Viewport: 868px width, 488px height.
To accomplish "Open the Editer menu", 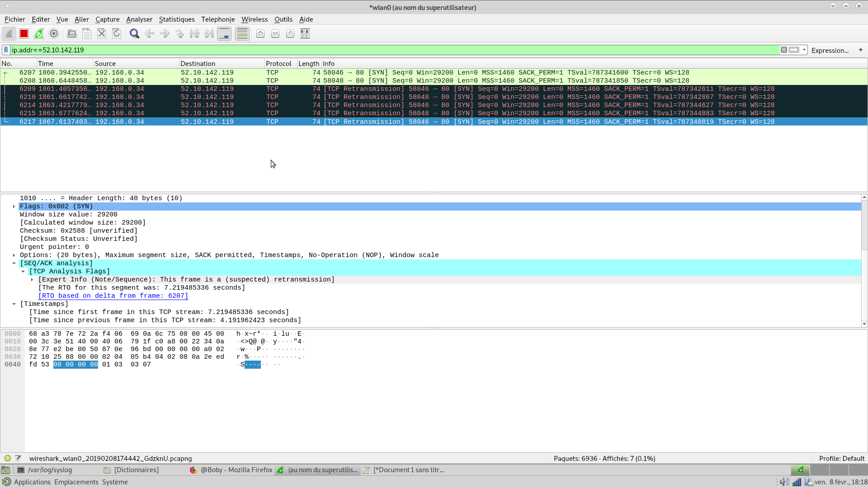I will click(41, 19).
